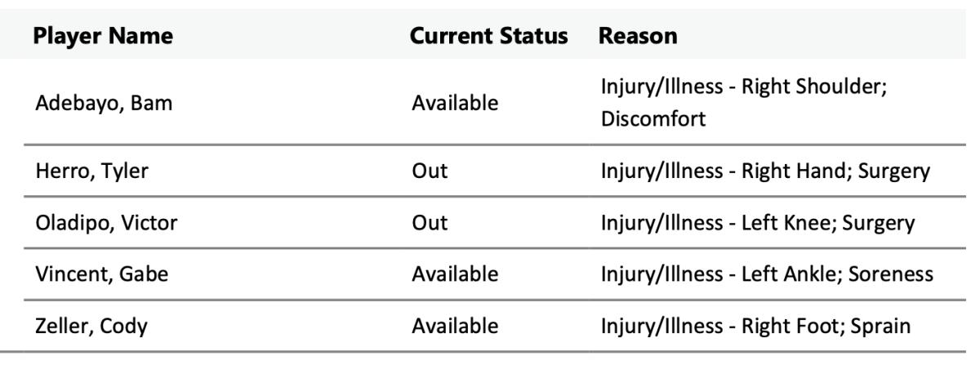Click Cody Zeller's Available status
The height and width of the screenshot is (374, 980).
[455, 327]
